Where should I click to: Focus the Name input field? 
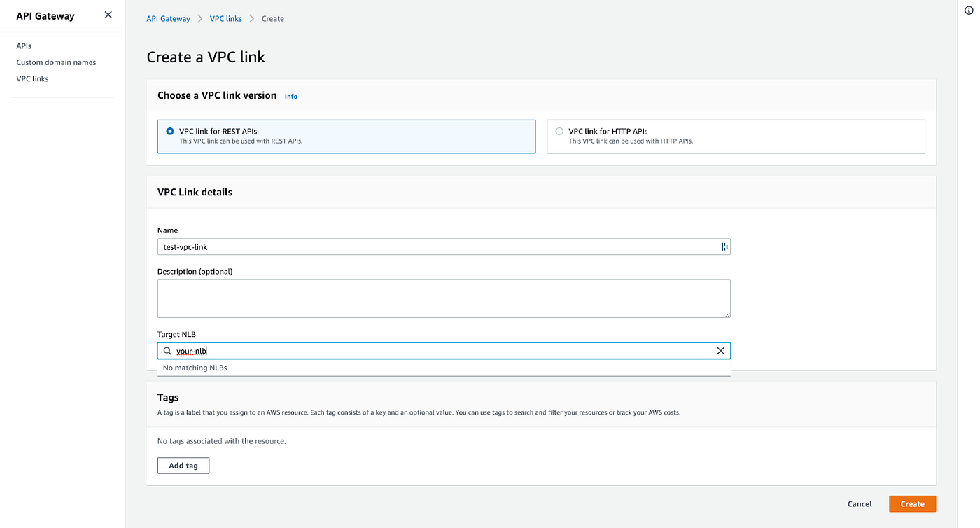pyautogui.click(x=444, y=246)
